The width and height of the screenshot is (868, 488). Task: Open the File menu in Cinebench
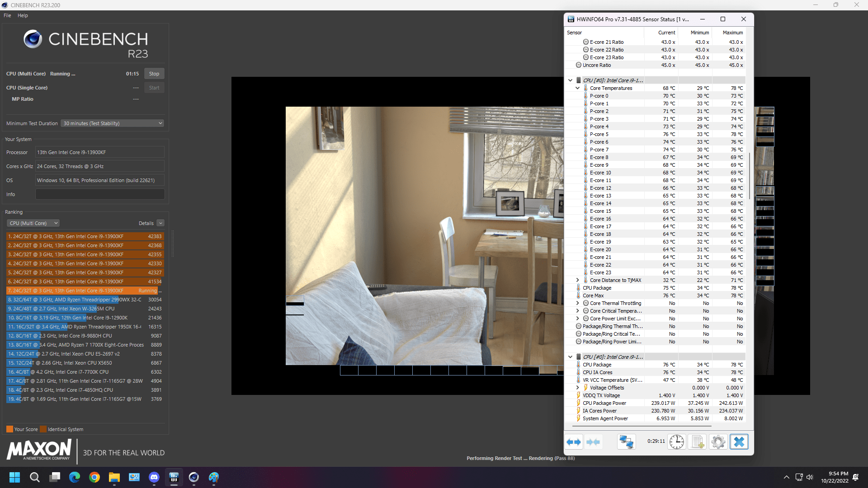[x=7, y=15]
